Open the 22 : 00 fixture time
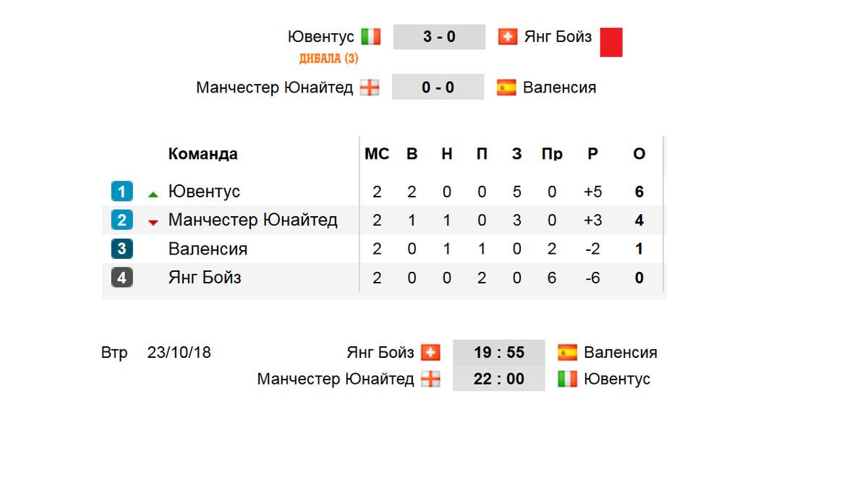The width and height of the screenshot is (868, 488). click(499, 379)
